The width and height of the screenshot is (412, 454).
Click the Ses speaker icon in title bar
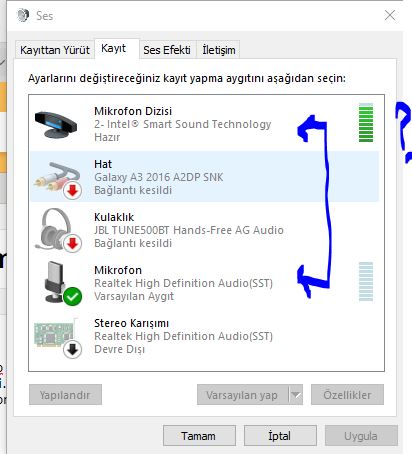pyautogui.click(x=23, y=15)
